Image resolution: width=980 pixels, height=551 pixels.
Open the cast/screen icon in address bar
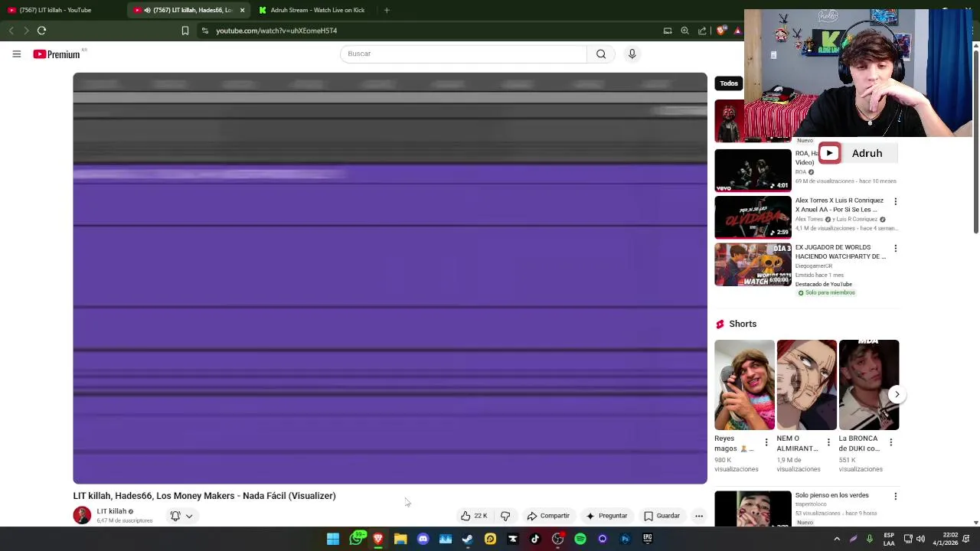(668, 31)
